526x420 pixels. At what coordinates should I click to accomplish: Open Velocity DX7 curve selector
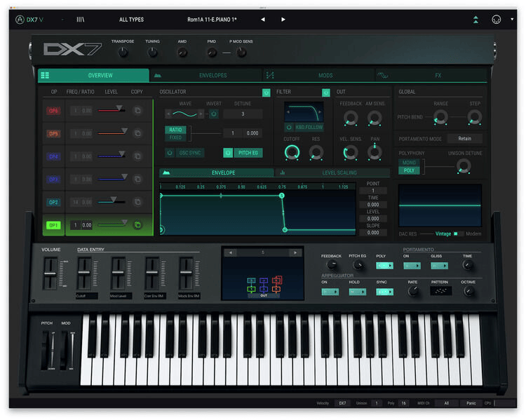point(342,403)
